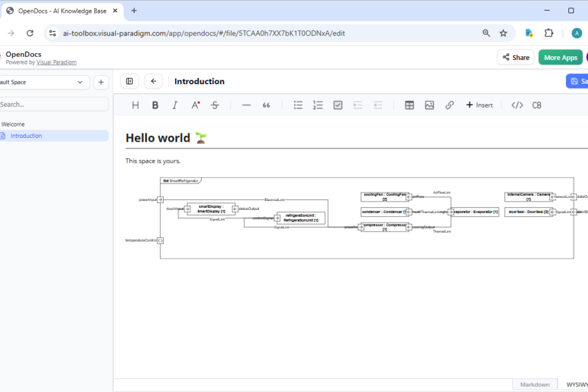This screenshot has height=392, width=588.
Task: Insert a blockquote with the quote icon
Action: pos(266,105)
